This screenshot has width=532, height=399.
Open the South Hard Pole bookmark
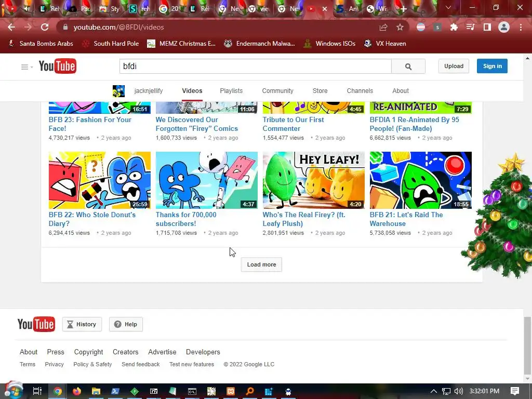pos(111,44)
